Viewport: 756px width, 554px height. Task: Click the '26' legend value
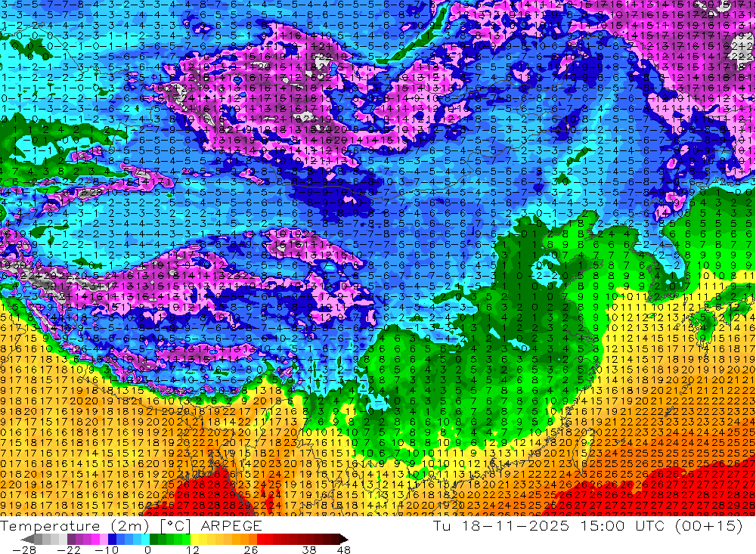(x=251, y=549)
